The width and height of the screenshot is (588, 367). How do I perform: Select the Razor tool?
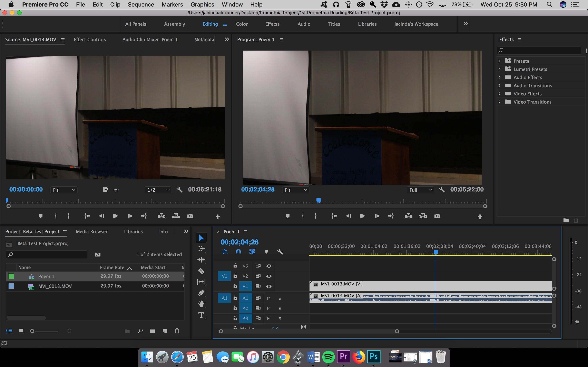tap(201, 271)
